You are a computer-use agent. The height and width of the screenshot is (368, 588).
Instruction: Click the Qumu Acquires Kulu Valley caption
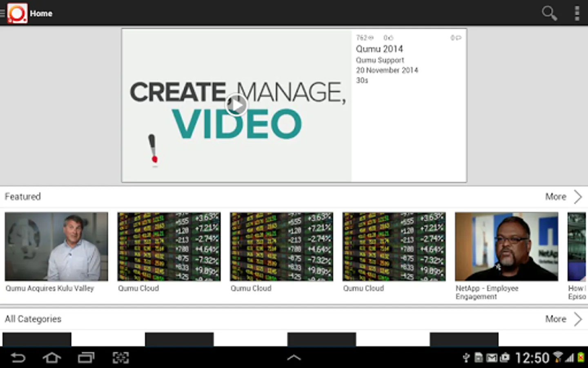click(50, 288)
